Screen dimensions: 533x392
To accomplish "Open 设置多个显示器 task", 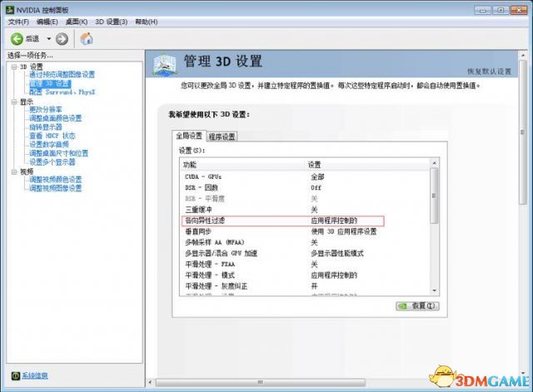I will [52, 162].
